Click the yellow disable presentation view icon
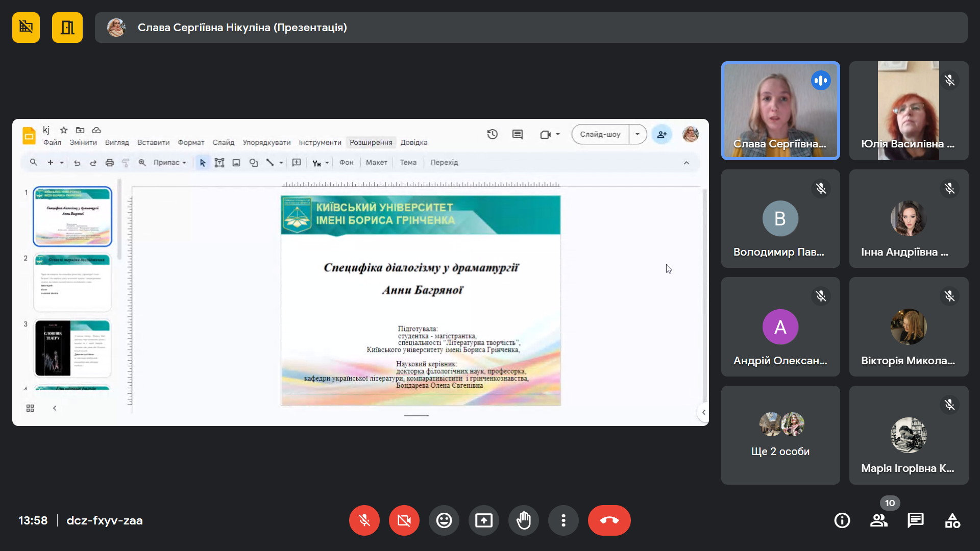980x551 pixels. point(26,28)
